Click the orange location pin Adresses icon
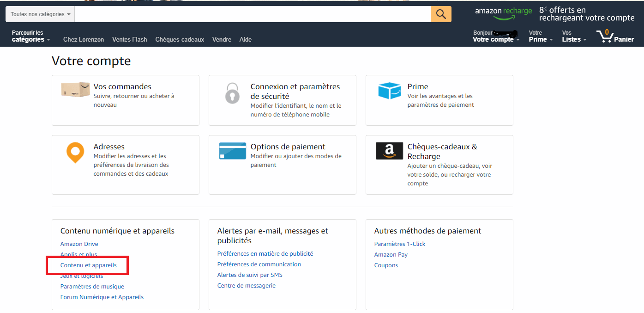The height and width of the screenshot is (313, 644). 75,153
